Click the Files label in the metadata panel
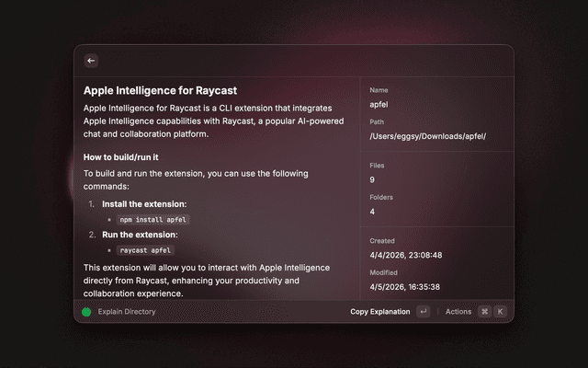 [x=377, y=166]
